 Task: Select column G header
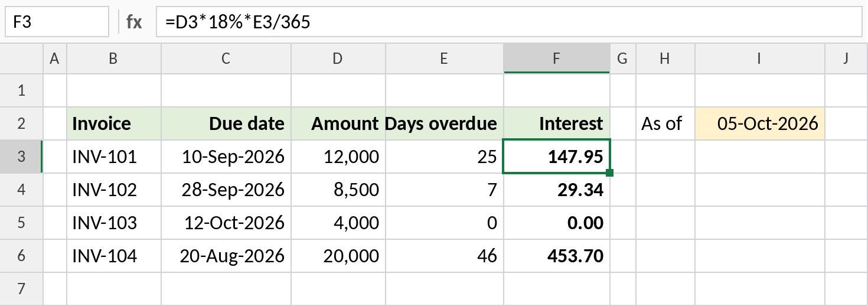click(622, 58)
